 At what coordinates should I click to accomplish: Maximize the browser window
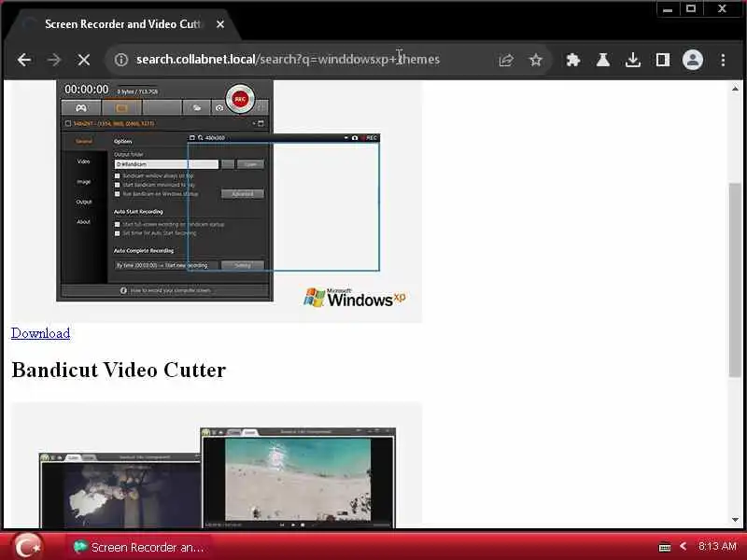[691, 8]
